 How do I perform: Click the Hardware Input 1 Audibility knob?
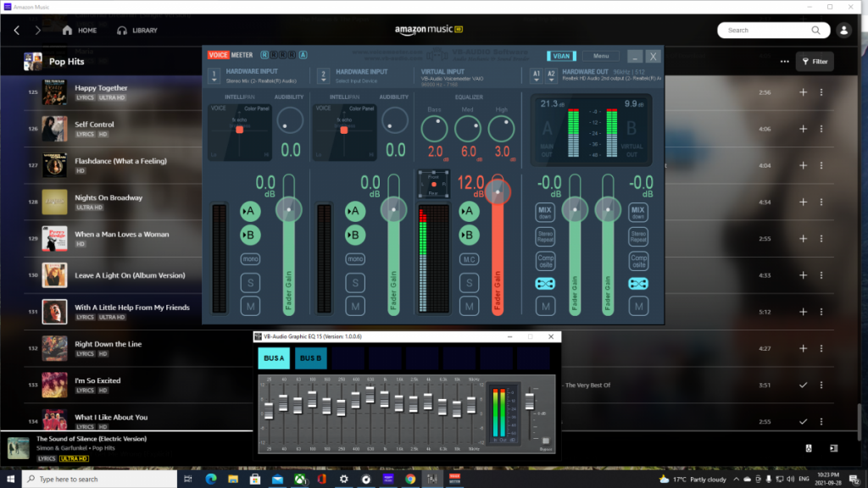(x=290, y=120)
